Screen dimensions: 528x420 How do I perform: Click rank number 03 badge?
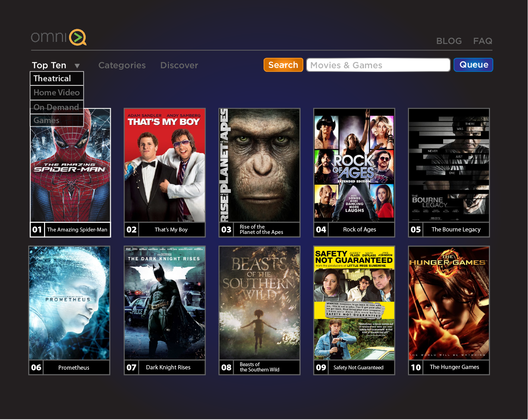click(x=226, y=230)
